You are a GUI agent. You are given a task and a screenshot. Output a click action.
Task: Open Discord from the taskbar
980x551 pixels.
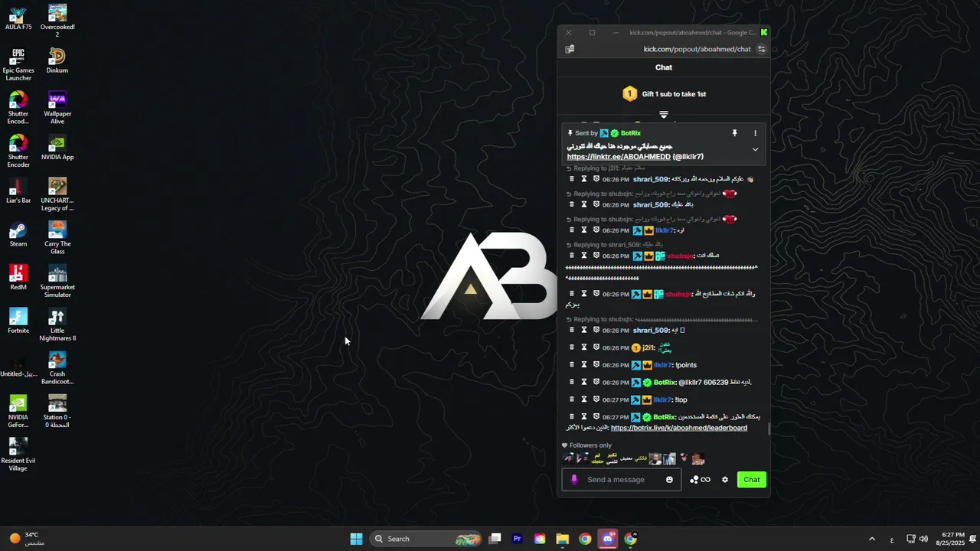608,539
